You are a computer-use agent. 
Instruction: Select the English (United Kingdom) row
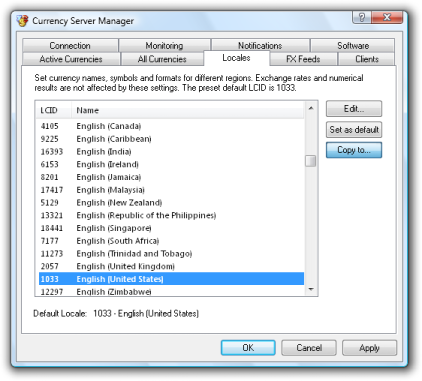pos(171,266)
